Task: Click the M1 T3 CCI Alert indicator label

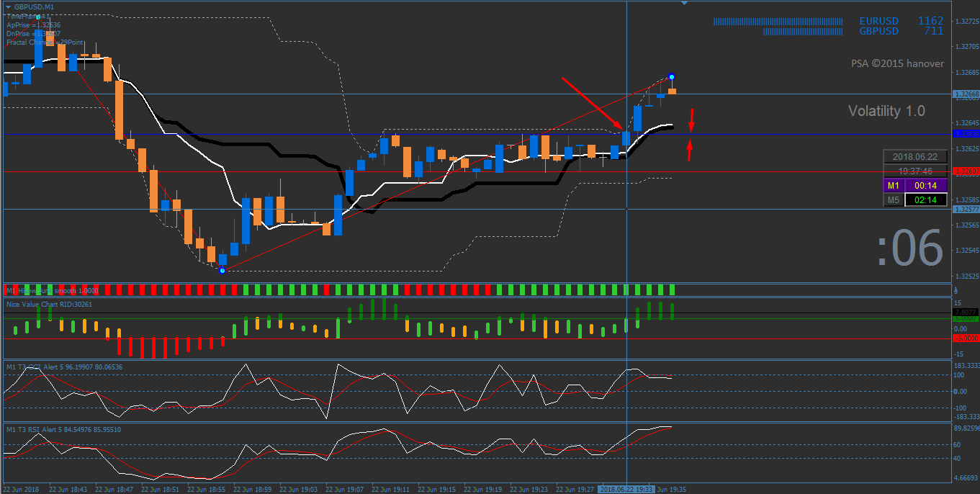Action: [x=64, y=367]
